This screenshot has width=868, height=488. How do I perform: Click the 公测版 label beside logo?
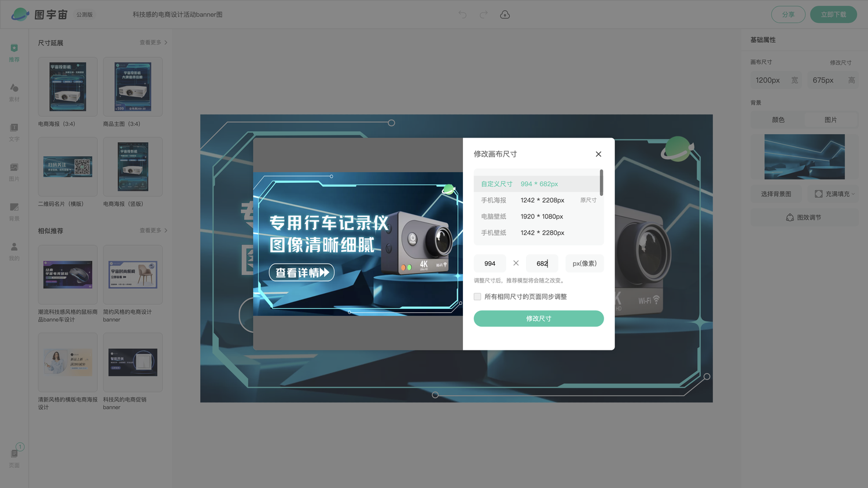pos(84,14)
